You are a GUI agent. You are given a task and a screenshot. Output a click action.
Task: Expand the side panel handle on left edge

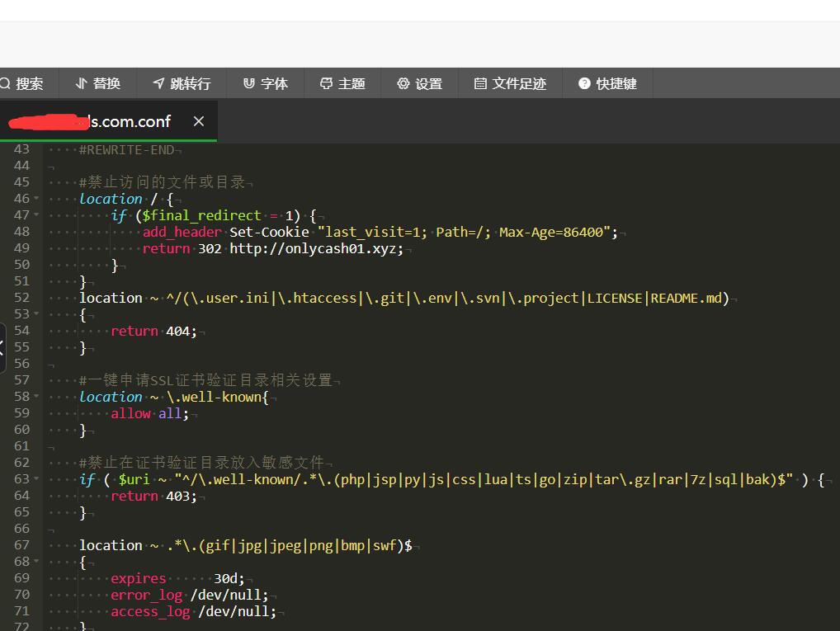tap(2, 347)
